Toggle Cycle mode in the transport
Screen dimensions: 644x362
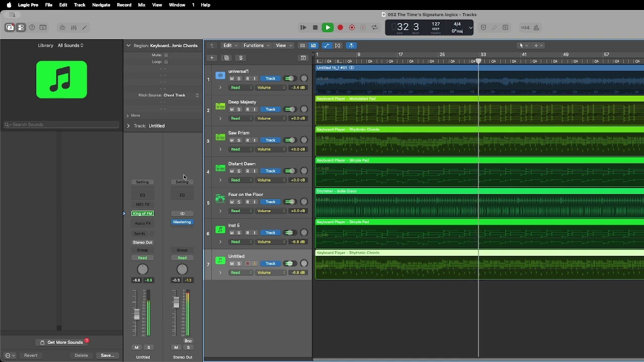(375, 28)
